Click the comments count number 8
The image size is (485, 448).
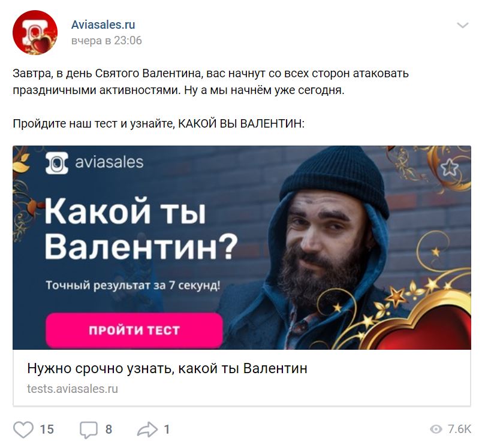[x=109, y=429]
